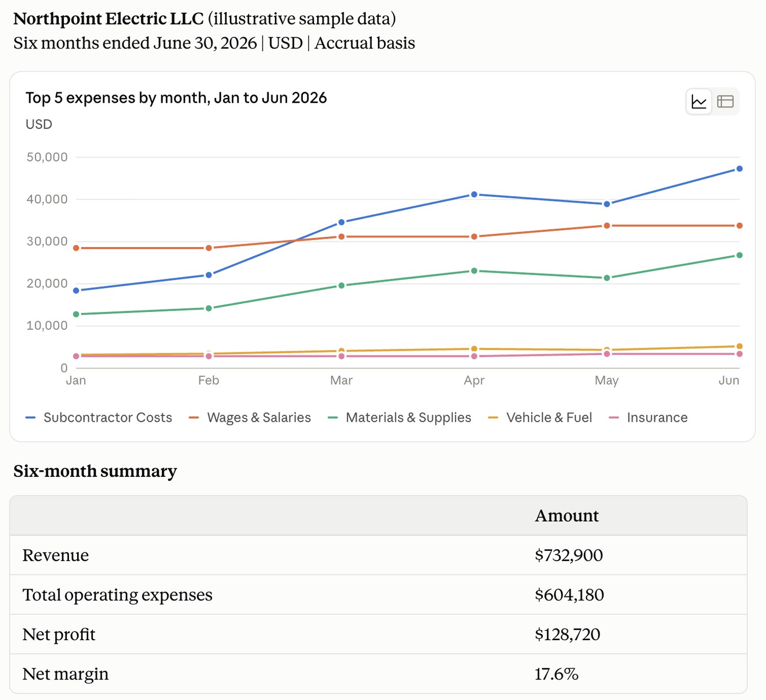Click the Materials & Supplies Jun data point
The height and width of the screenshot is (700, 766).
[x=739, y=255]
